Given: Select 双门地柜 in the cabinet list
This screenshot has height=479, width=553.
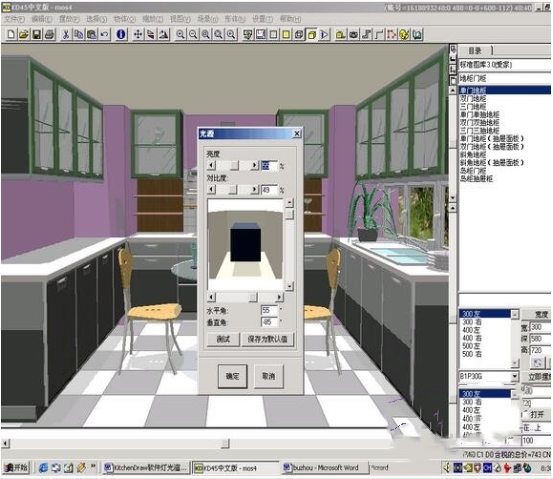Looking at the screenshot, I should click(x=473, y=98).
